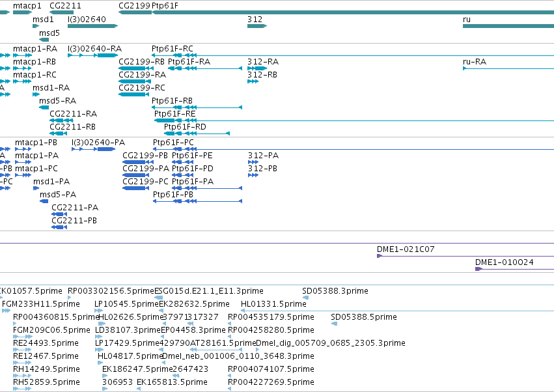This screenshot has height=392, width=554.
Task: Select the CG2211-RB transcript label
Action: pyautogui.click(x=72, y=127)
